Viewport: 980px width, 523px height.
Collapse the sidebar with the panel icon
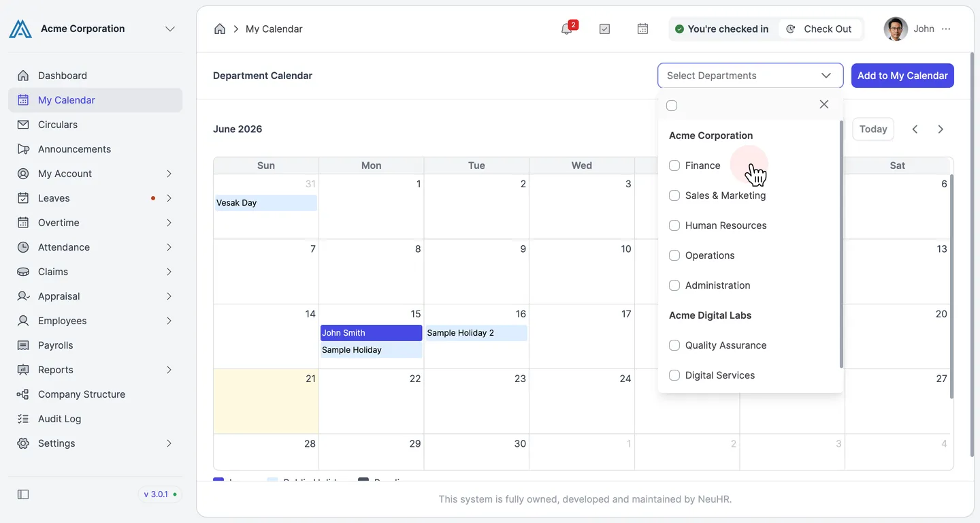click(23, 494)
